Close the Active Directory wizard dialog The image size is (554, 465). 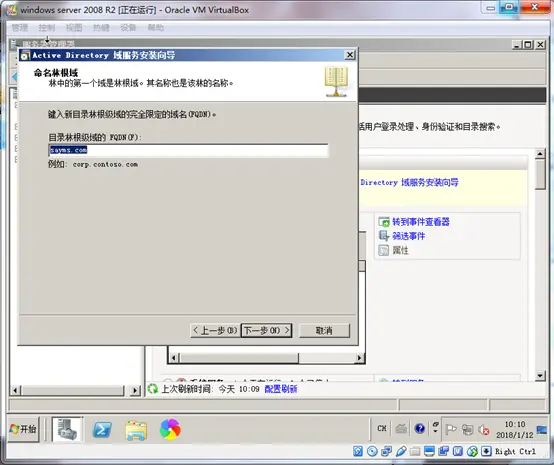click(x=349, y=55)
